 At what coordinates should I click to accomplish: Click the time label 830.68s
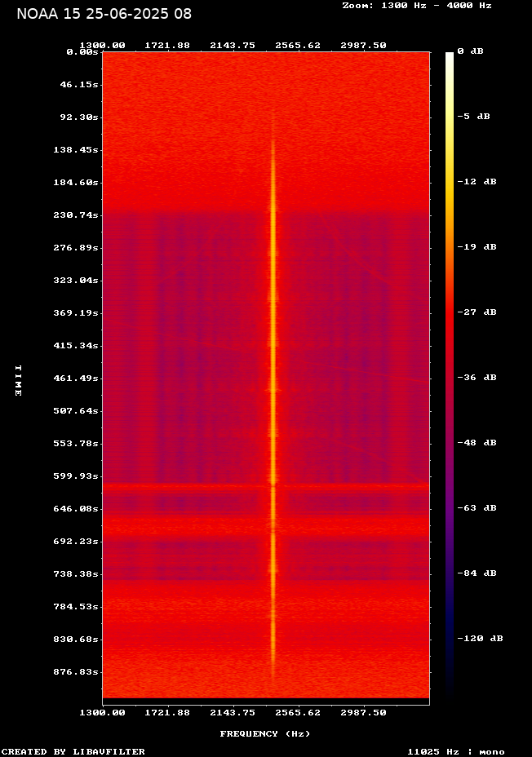pos(76,640)
